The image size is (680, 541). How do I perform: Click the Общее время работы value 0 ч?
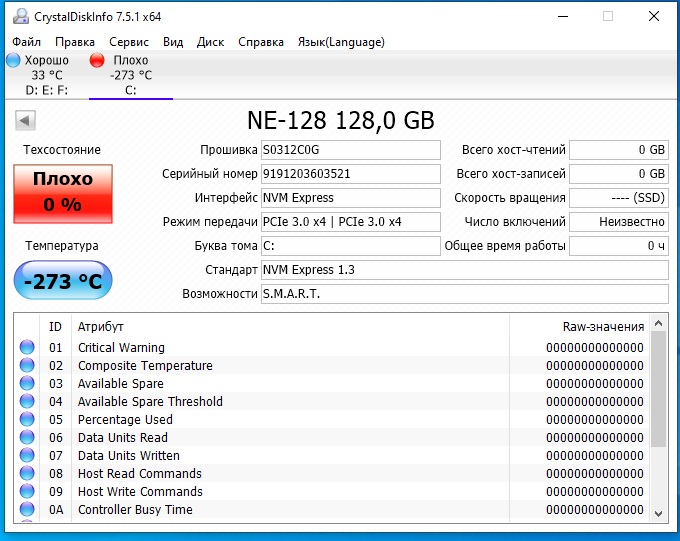pos(619,246)
